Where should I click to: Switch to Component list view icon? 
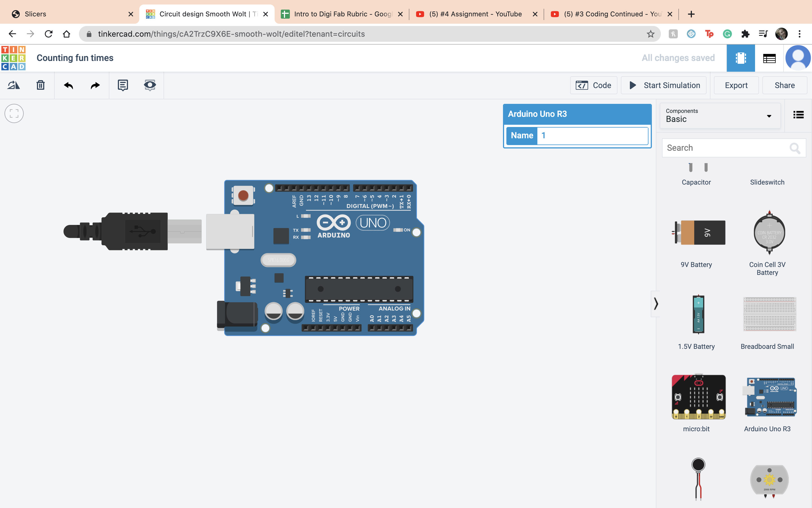(769, 58)
